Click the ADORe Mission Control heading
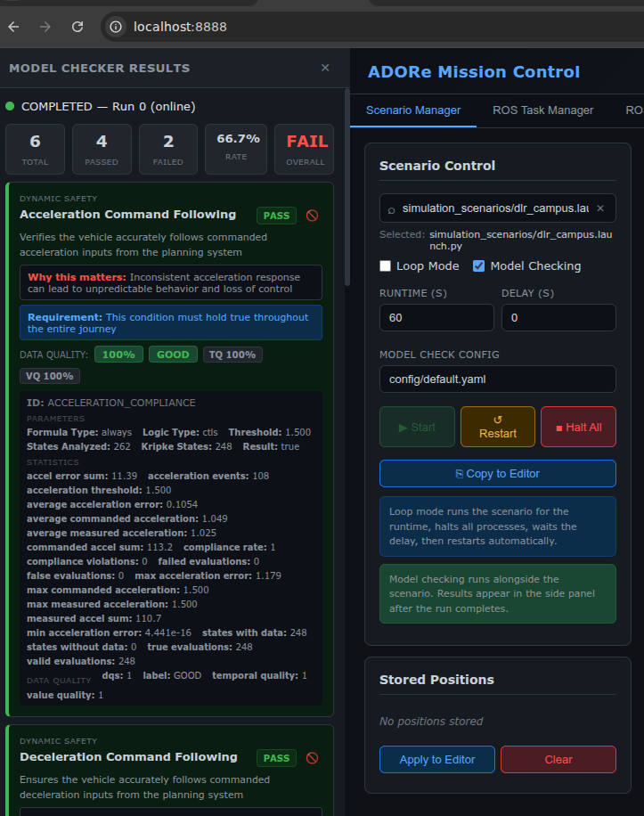 (x=473, y=72)
